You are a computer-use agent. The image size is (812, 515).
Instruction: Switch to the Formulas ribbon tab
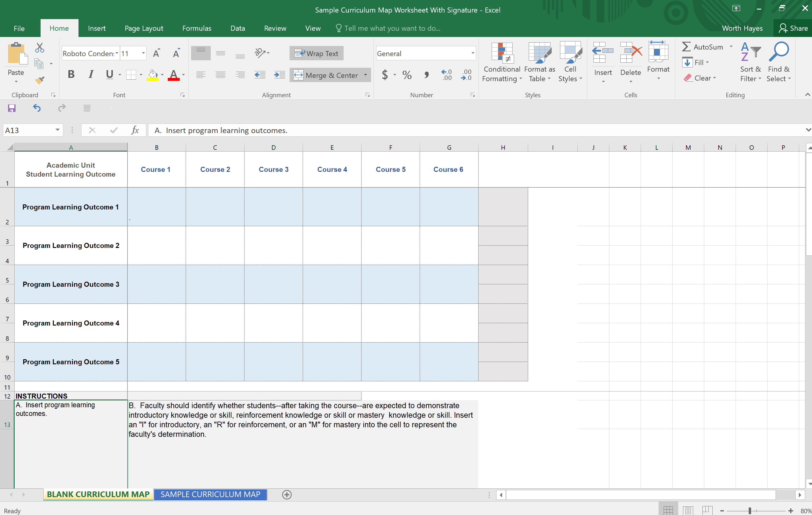pos(197,28)
